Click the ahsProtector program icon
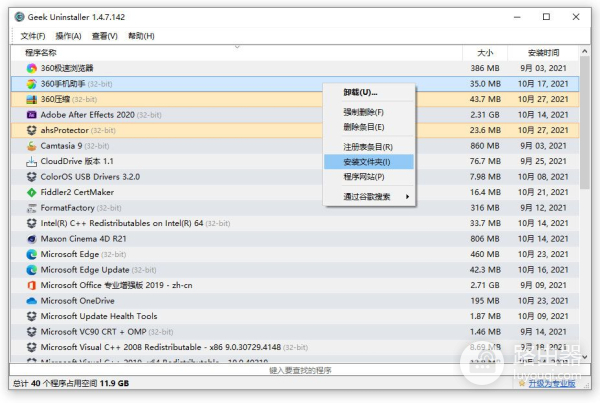Viewport: 600px width, 403px height. [x=31, y=131]
